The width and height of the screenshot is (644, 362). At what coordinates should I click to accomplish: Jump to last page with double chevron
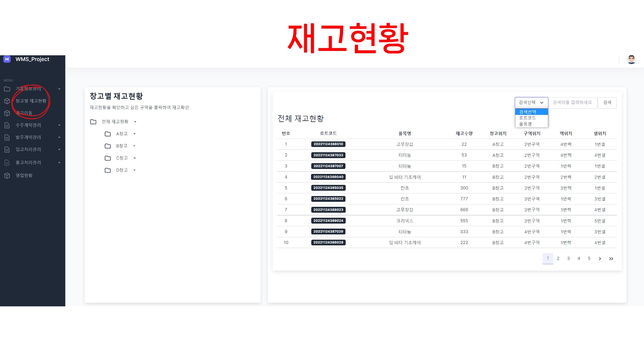point(611,259)
